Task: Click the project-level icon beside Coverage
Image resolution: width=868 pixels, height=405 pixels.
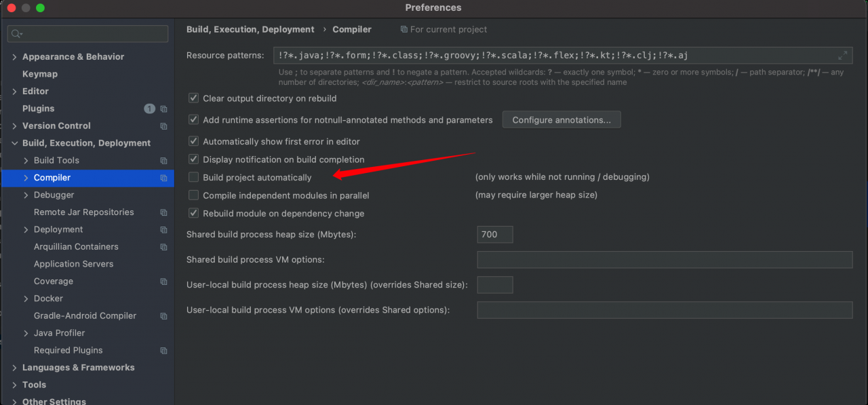Action: pos(163,282)
